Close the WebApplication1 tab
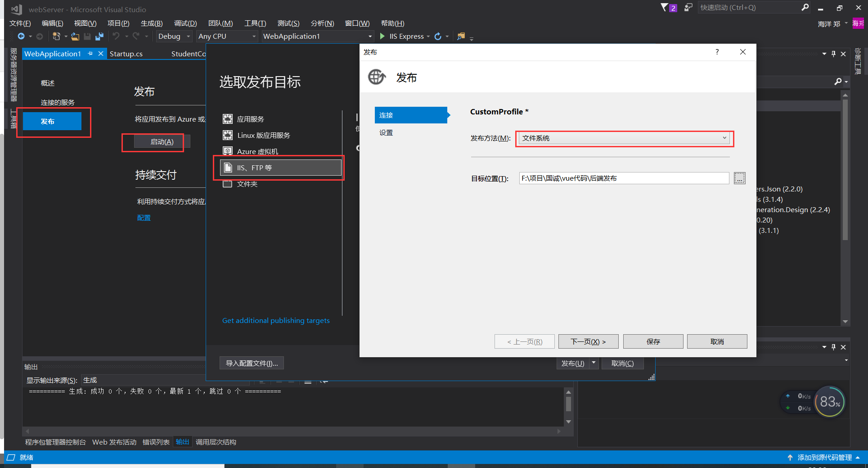868x468 pixels. (101, 54)
